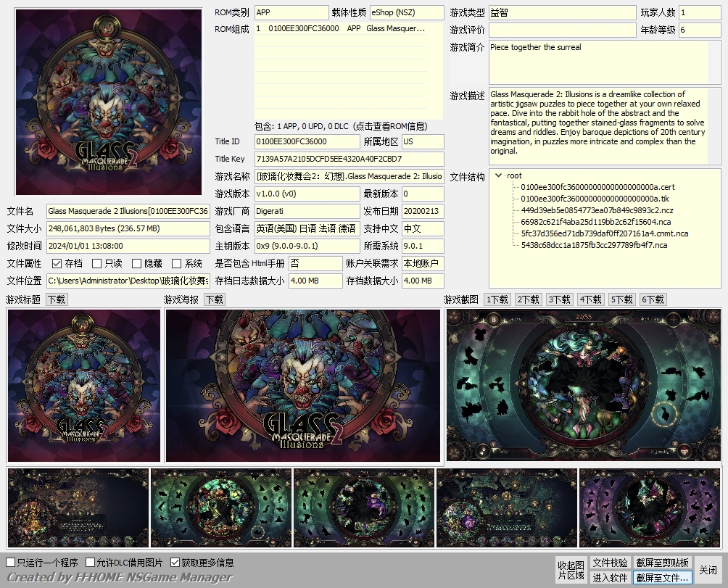This screenshot has width=728, height=588.
Task: Enable 只运行一个程序 checkbox
Action: pos(11,563)
